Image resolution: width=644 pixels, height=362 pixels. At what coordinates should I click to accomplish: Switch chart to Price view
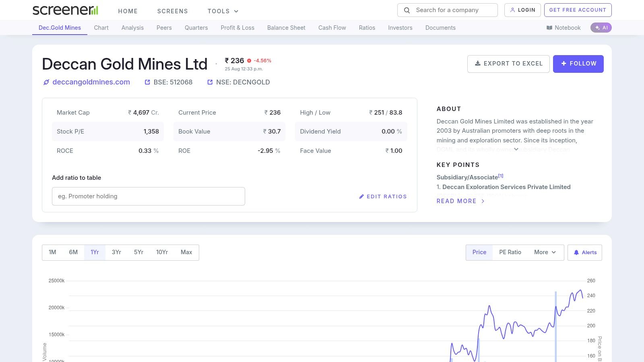479,252
